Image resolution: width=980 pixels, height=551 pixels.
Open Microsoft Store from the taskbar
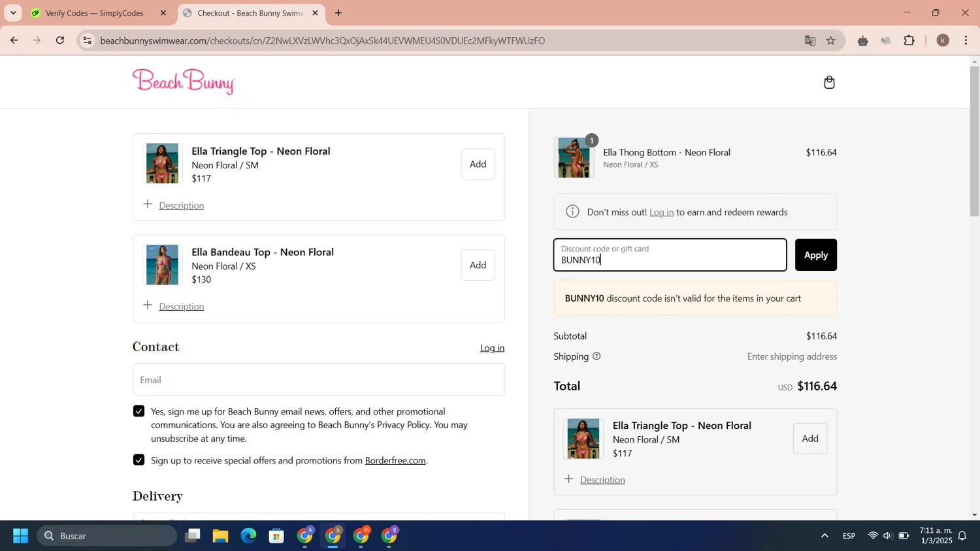(276, 536)
